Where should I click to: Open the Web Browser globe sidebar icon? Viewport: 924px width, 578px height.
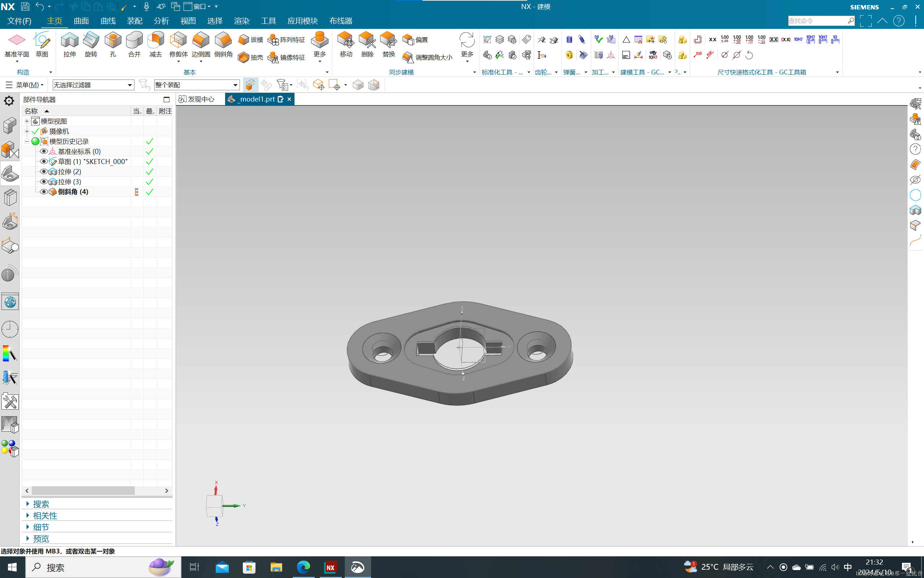pyautogui.click(x=10, y=302)
